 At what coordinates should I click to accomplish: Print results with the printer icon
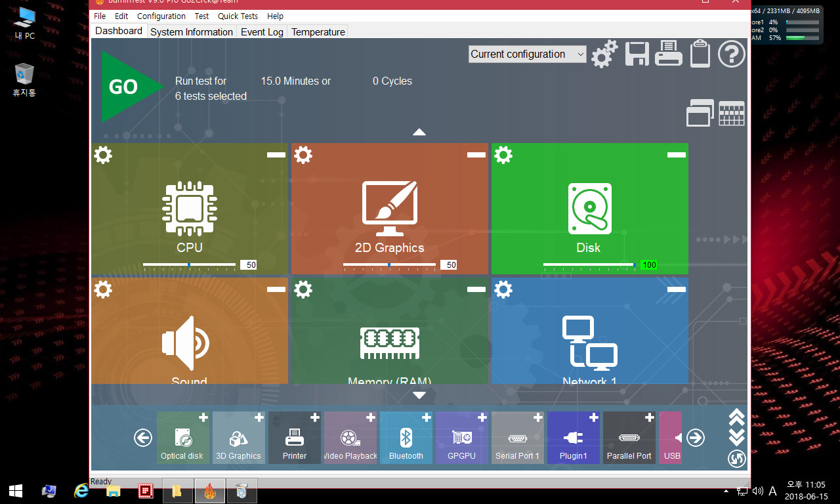click(x=669, y=54)
